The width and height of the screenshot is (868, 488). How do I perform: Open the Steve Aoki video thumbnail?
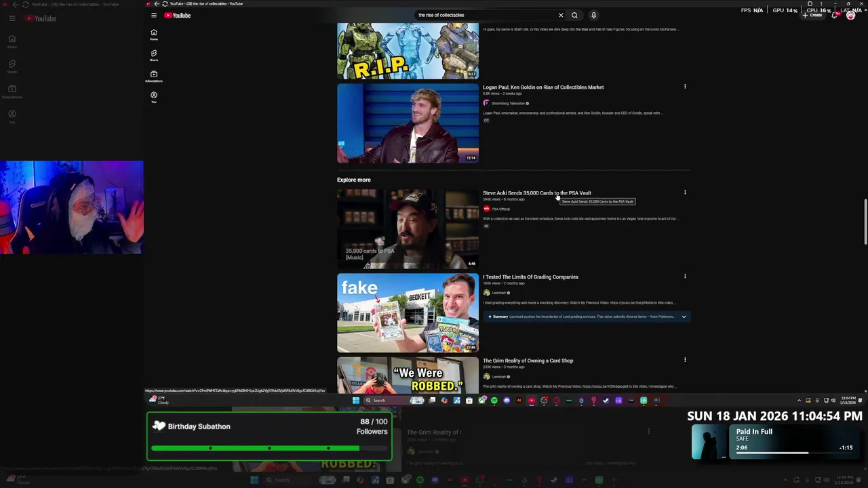click(x=408, y=229)
